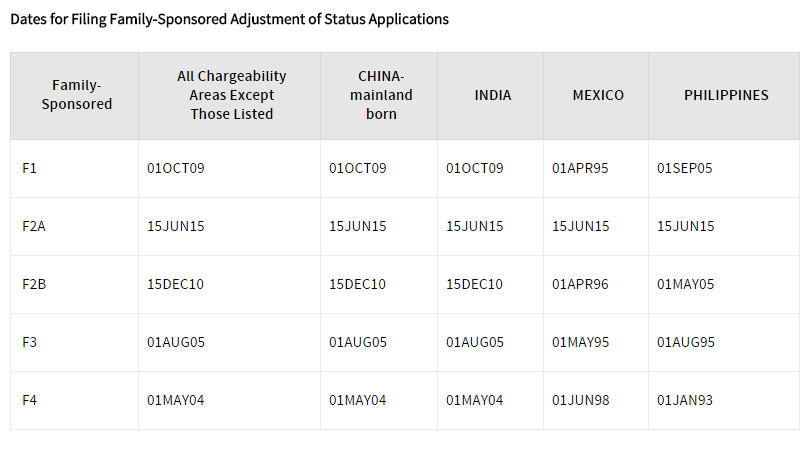Select the F3 row label
The image size is (806, 454).
click(29, 342)
